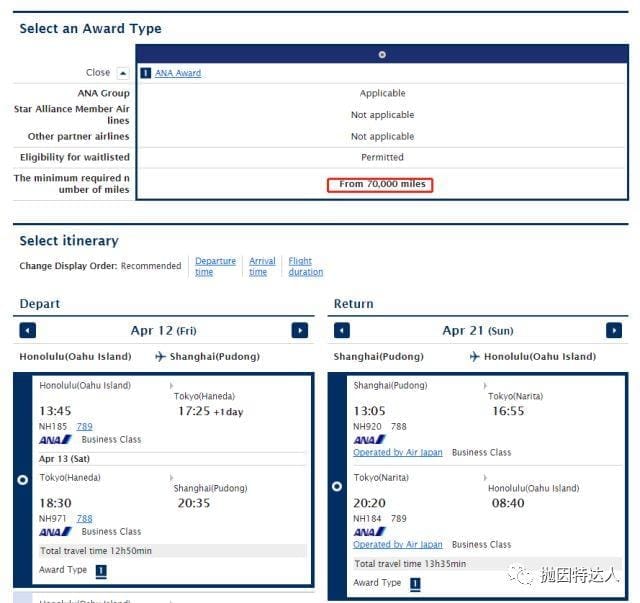The image size is (640, 603).
Task: Go to next return date after Apr 21
Action: pyautogui.click(x=613, y=331)
